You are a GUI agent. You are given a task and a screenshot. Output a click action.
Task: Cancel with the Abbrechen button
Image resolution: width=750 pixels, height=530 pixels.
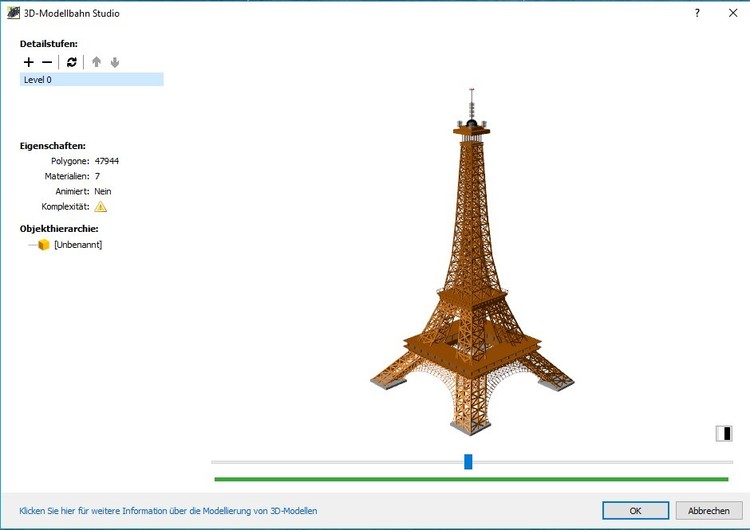pos(709,510)
